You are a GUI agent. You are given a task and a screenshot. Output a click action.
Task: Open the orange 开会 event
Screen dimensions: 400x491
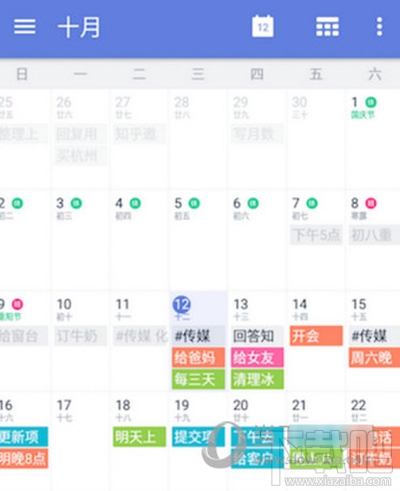pos(316,336)
